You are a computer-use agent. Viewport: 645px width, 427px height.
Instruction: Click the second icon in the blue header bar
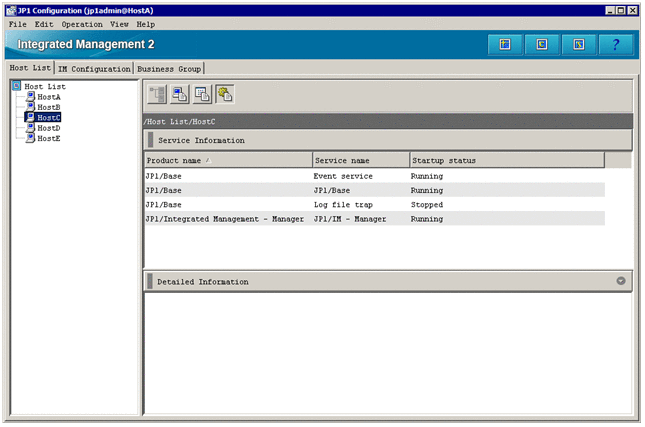pos(541,45)
